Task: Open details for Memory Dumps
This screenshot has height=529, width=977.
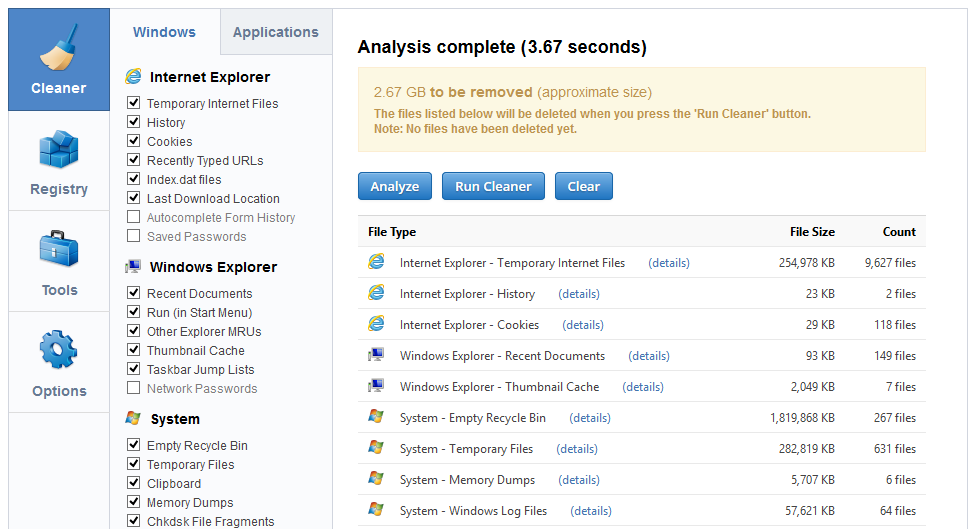Action: [579, 480]
